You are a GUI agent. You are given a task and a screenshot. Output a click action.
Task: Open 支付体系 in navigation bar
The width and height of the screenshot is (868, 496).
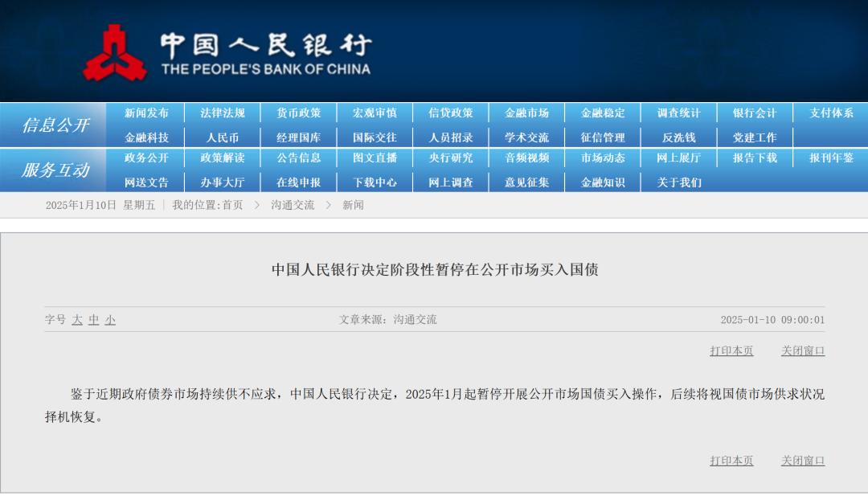point(831,113)
